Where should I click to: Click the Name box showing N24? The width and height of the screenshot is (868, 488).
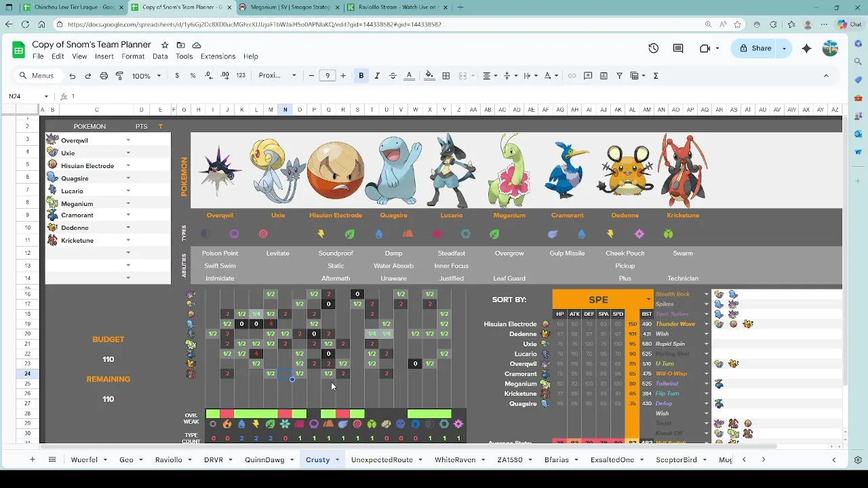(28, 96)
